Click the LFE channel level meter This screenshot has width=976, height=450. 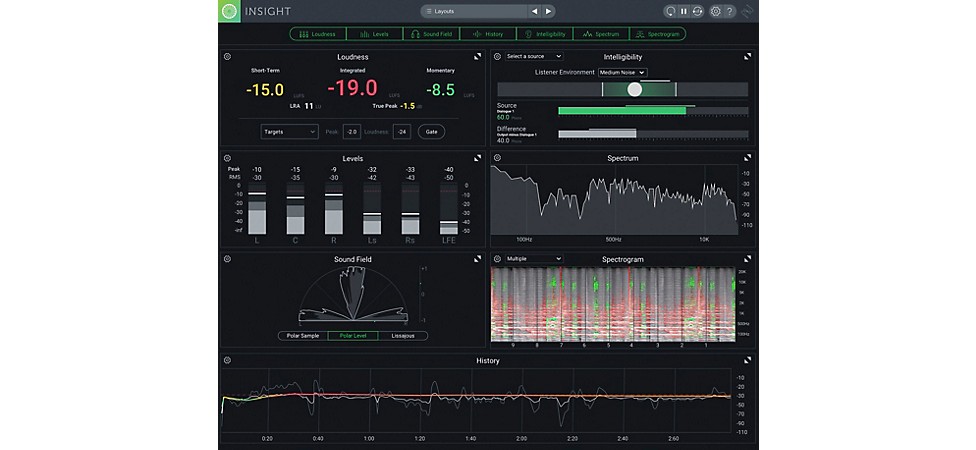coord(449,209)
